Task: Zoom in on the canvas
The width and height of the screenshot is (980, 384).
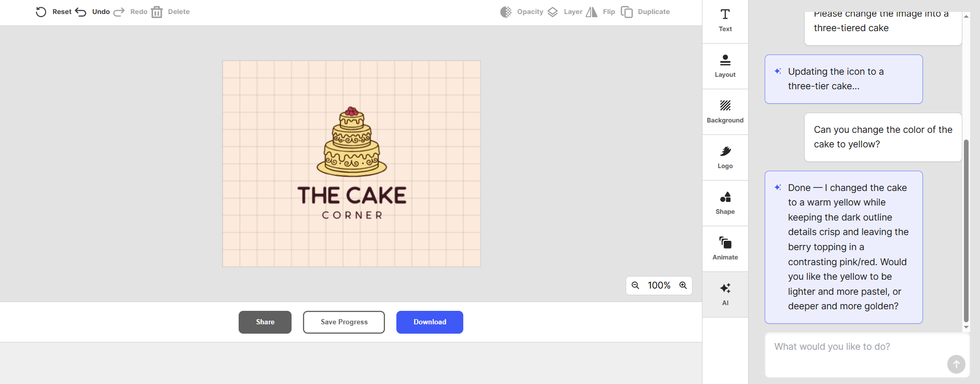Action: click(683, 285)
